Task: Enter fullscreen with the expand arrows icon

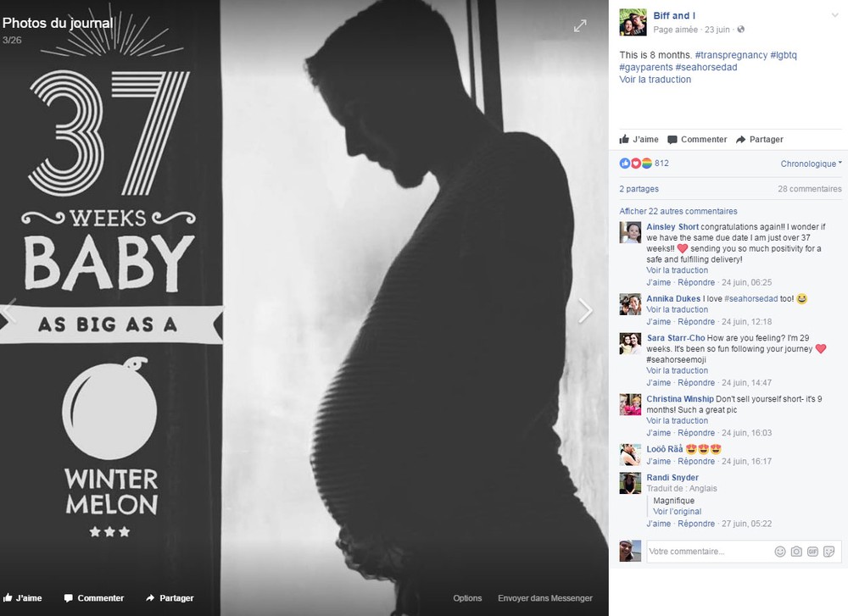Action: [580, 25]
